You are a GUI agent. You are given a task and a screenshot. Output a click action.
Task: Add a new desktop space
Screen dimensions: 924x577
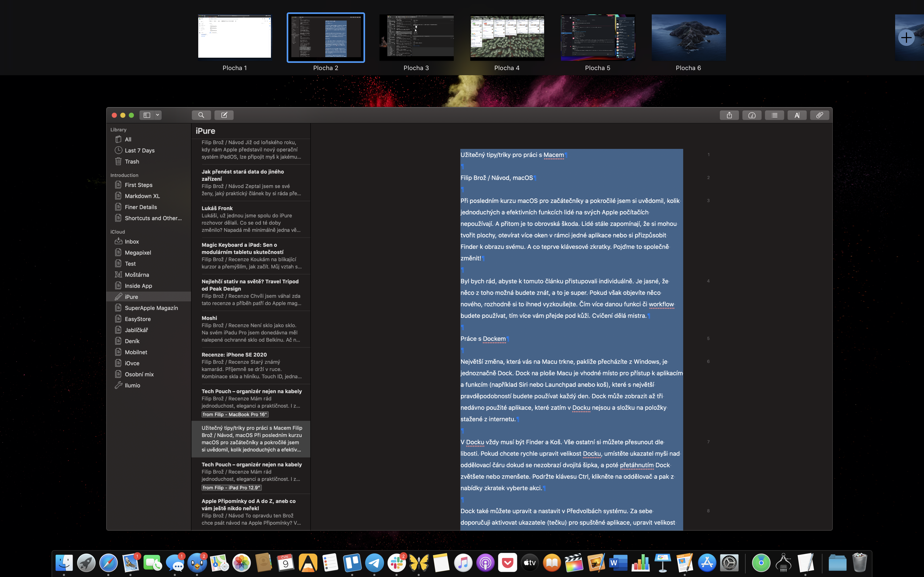906,38
